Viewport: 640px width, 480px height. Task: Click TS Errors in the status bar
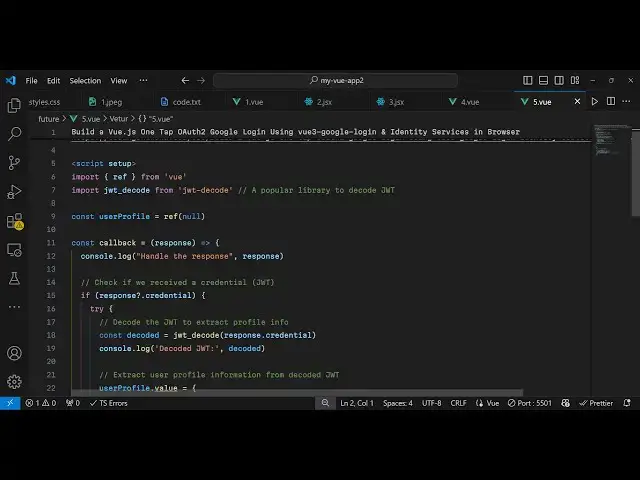pyautogui.click(x=109, y=403)
